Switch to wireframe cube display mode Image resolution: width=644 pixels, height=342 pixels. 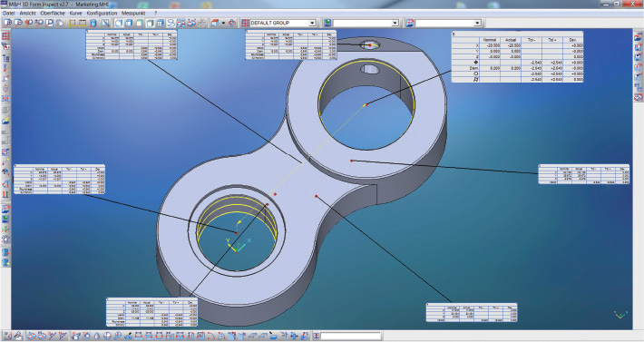tap(119, 23)
